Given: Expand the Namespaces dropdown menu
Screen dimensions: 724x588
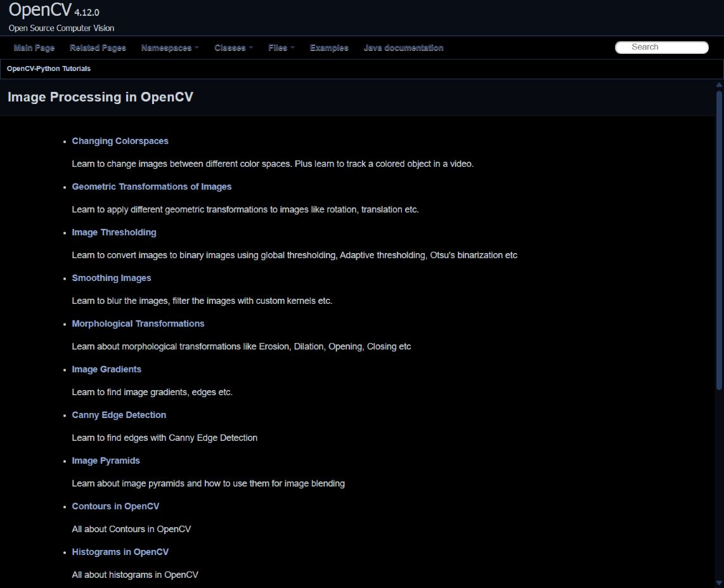Looking at the screenshot, I should (x=169, y=48).
